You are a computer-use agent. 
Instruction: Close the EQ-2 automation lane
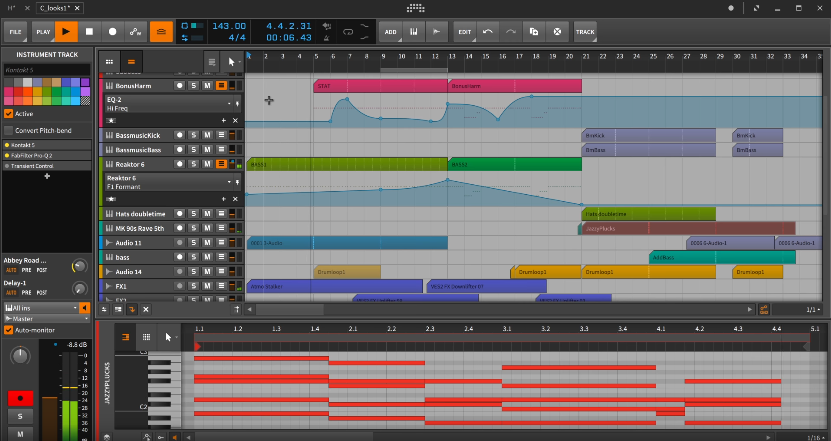point(235,121)
